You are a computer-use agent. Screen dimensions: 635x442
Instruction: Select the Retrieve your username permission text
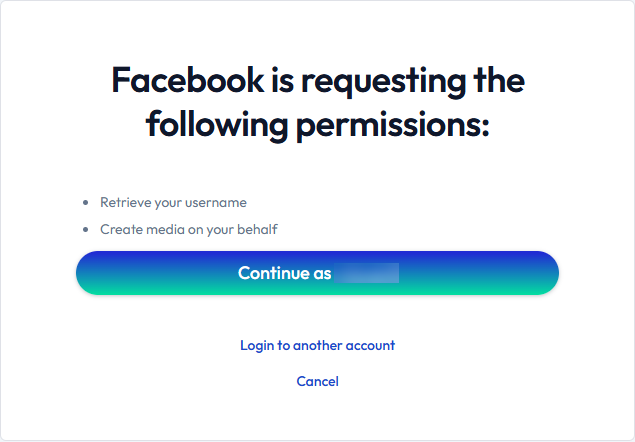[x=173, y=202]
